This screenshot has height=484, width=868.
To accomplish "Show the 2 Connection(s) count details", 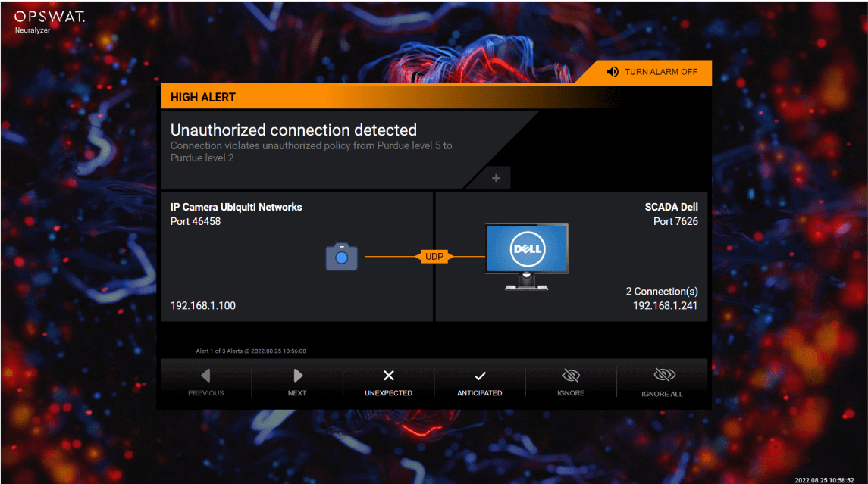I will [661, 292].
